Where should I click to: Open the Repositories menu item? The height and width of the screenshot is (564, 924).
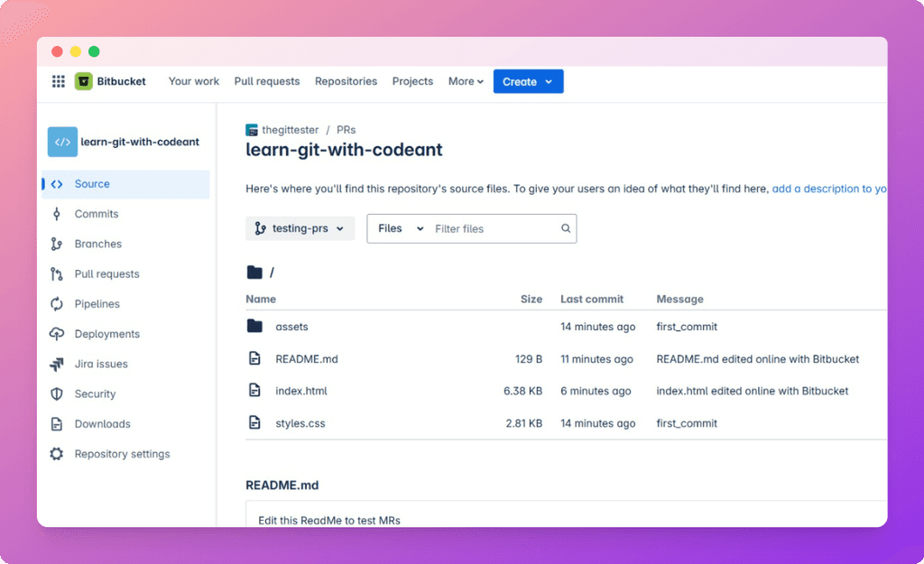click(346, 81)
